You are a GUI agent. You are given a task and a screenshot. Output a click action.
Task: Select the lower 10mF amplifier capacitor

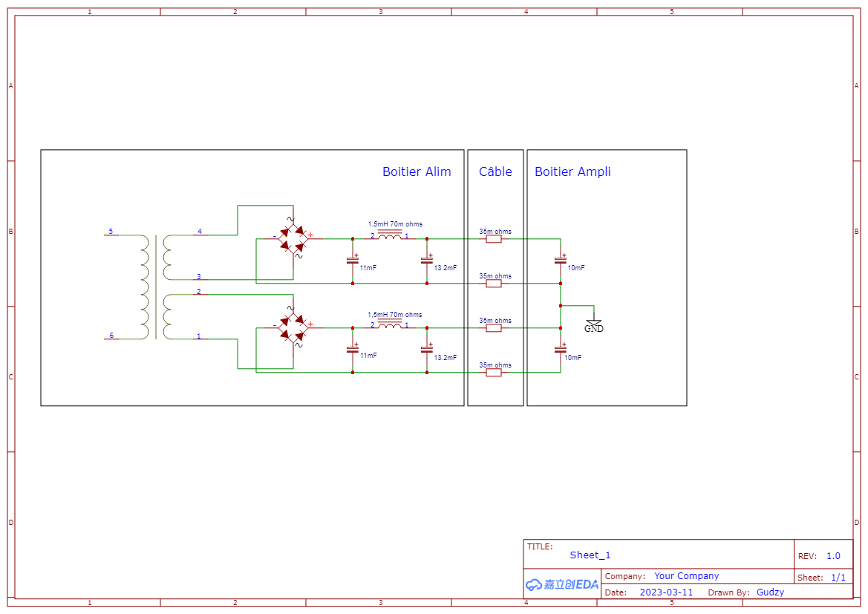tap(561, 350)
